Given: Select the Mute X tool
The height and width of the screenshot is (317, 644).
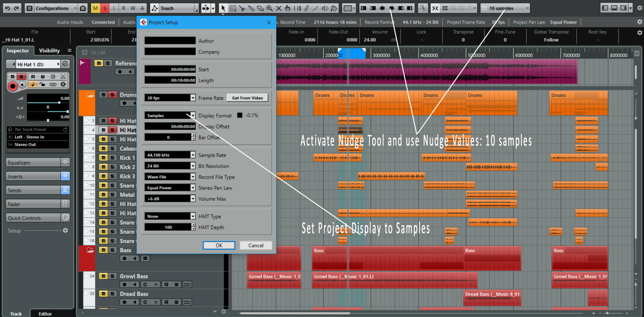Looking at the screenshot, I should pyautogui.click(x=279, y=8).
